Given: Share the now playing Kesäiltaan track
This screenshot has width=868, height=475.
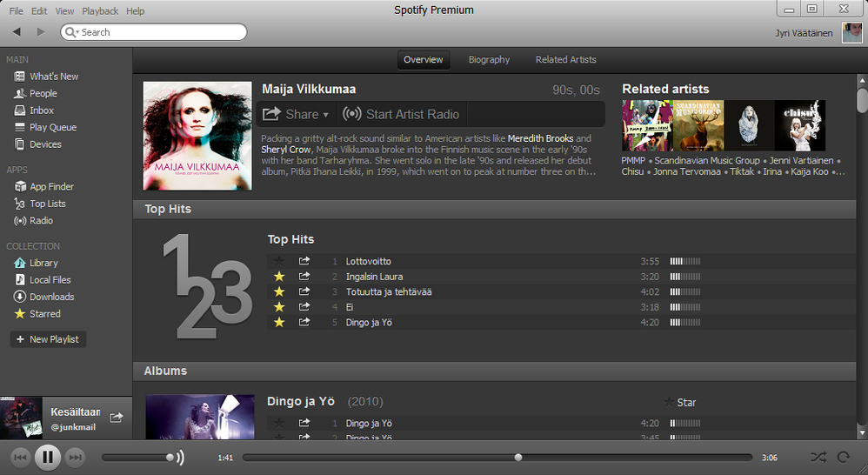Looking at the screenshot, I should (117, 418).
